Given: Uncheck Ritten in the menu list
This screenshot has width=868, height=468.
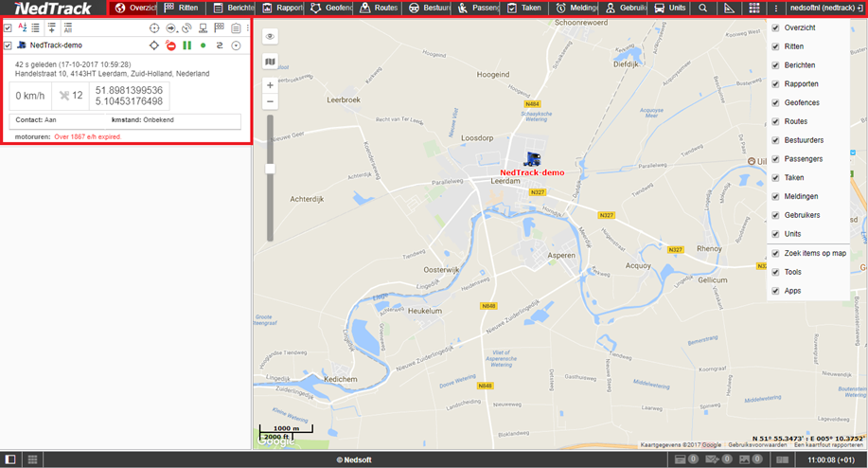Looking at the screenshot, I should point(775,46).
